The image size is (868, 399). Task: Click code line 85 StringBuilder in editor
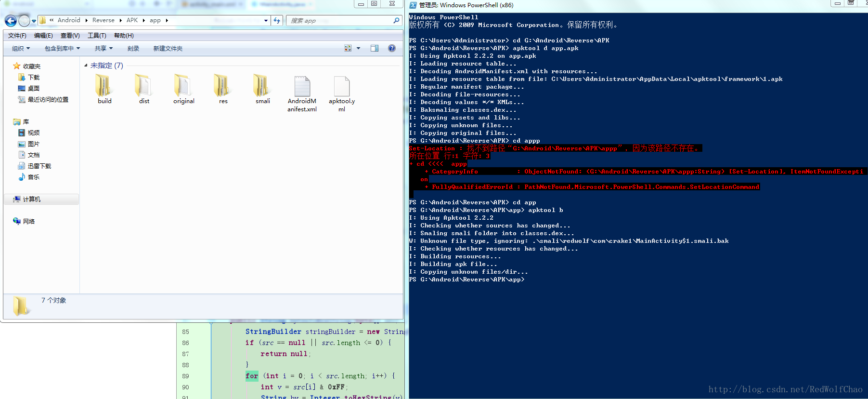pyautogui.click(x=325, y=332)
